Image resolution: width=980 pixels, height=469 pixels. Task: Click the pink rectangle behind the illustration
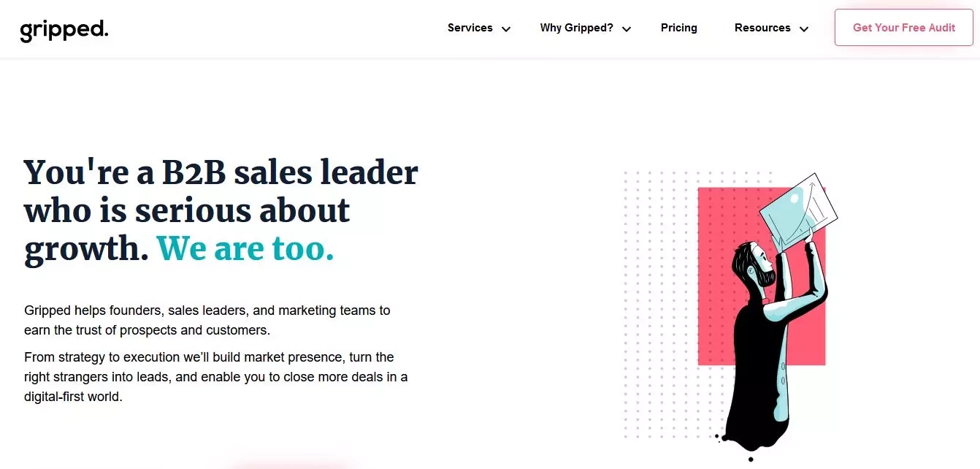(x=762, y=276)
